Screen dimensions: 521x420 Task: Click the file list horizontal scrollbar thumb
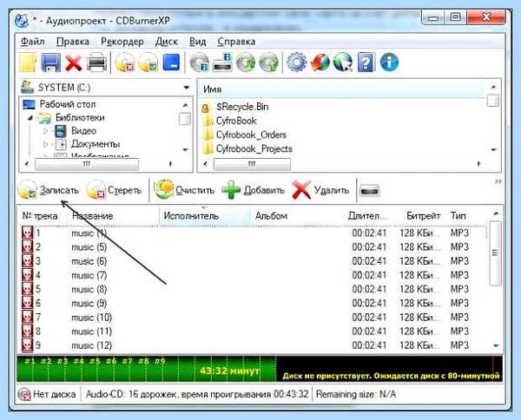(x=252, y=164)
